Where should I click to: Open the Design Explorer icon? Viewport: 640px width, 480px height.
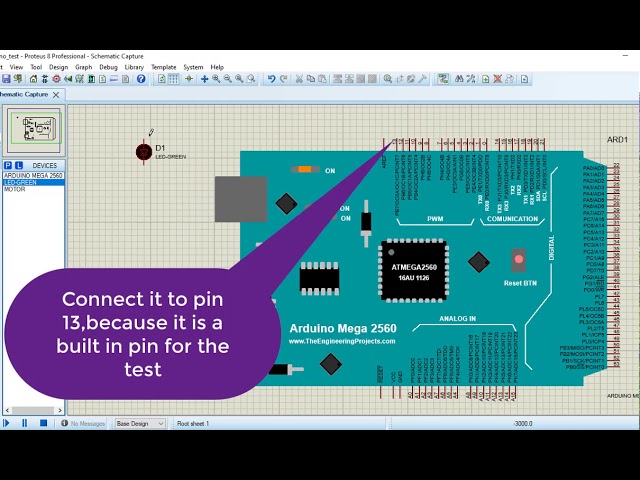click(x=91, y=79)
